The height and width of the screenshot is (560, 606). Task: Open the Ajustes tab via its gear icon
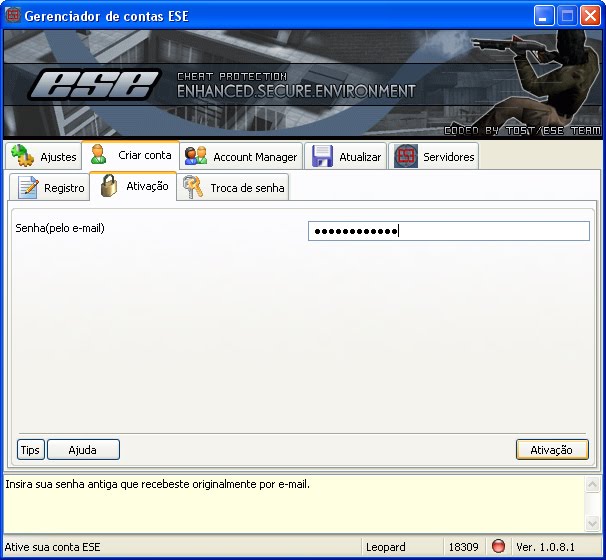tap(23, 156)
